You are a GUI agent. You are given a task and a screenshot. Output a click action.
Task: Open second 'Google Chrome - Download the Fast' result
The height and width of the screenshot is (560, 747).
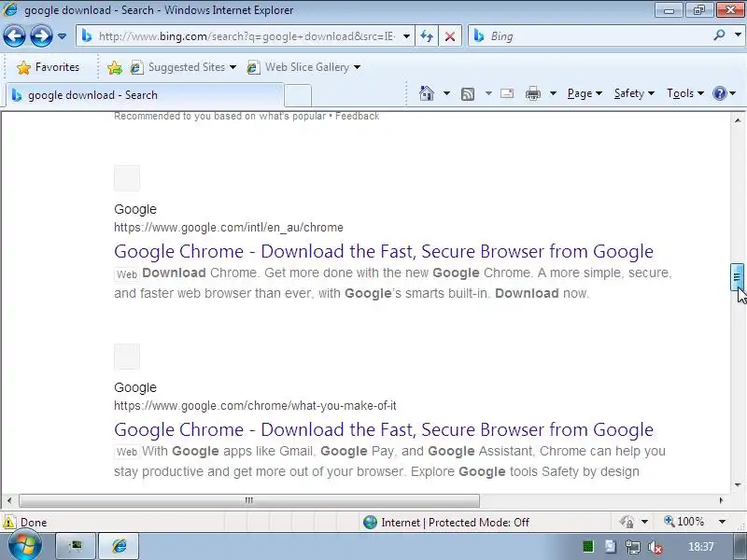coord(384,429)
